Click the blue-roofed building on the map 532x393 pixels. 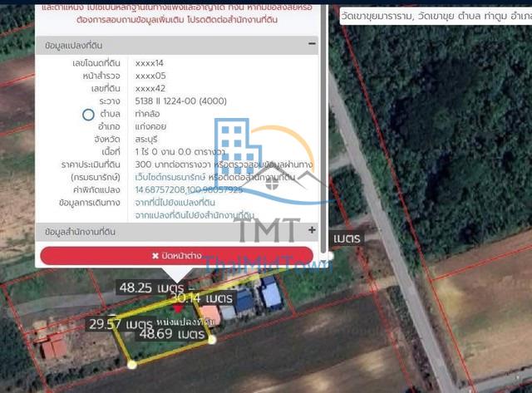click(x=271, y=293)
